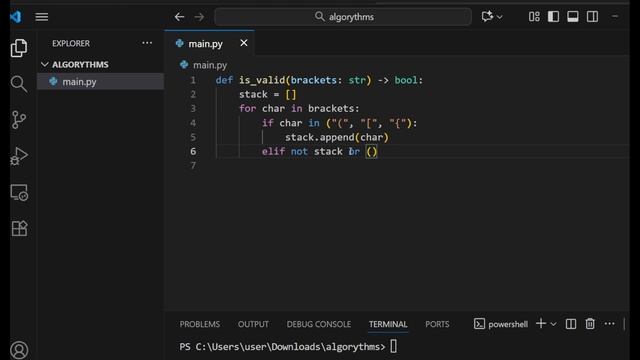640x360 pixels.
Task: Switch to the PROBLEMS panel tab
Action: click(200, 324)
